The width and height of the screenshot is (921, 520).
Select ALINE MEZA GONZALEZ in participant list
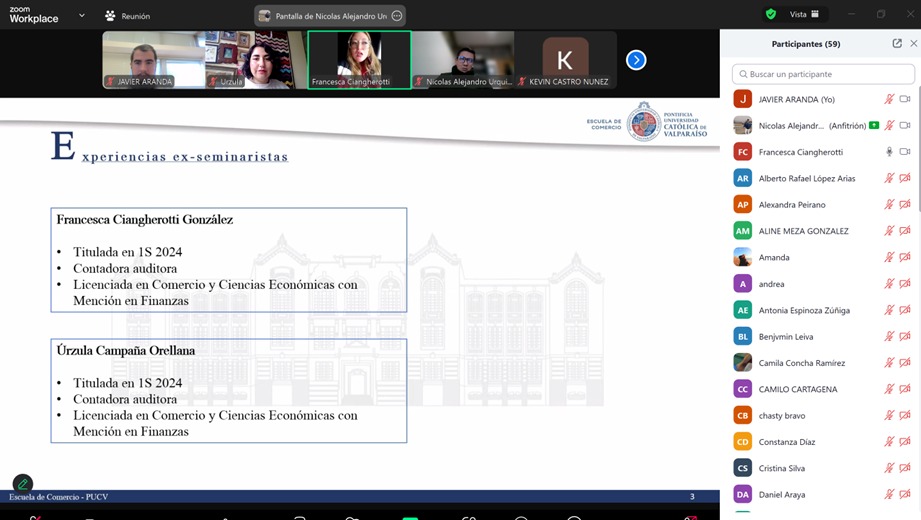coord(803,231)
